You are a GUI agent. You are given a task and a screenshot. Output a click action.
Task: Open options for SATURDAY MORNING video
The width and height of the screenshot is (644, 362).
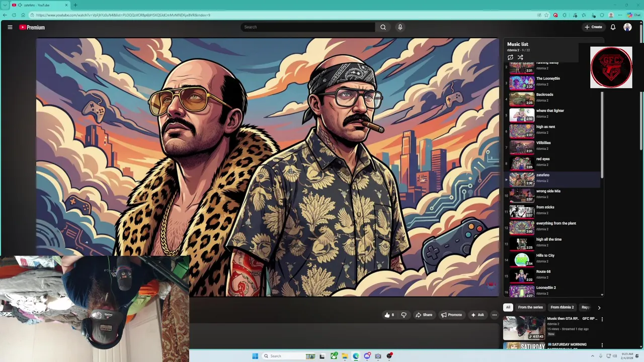(x=602, y=345)
